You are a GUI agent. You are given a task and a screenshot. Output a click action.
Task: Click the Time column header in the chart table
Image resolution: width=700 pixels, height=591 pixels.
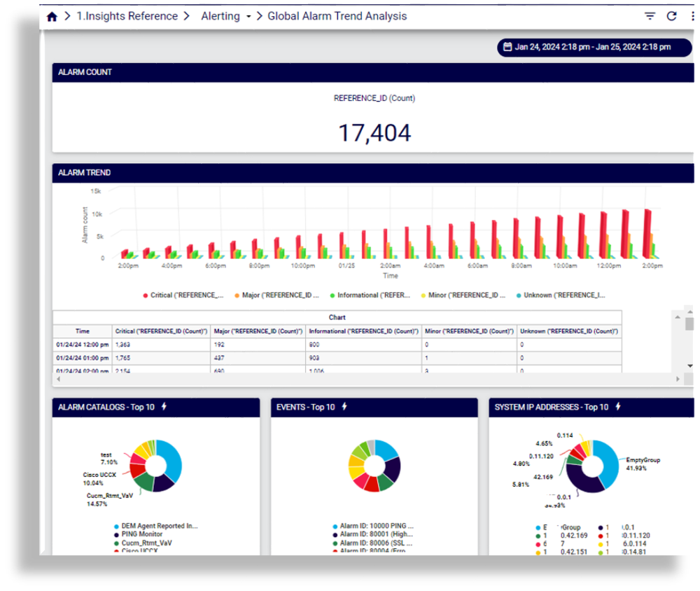pos(83,331)
